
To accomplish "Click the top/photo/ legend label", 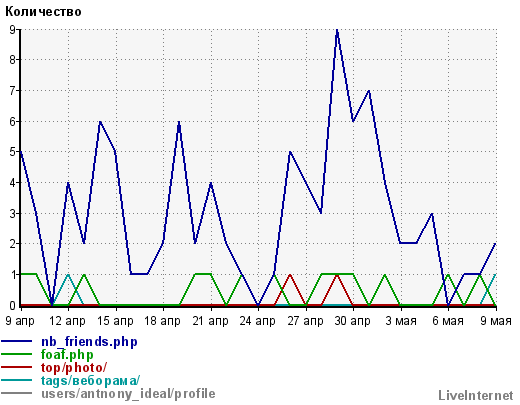I will (74, 368).
